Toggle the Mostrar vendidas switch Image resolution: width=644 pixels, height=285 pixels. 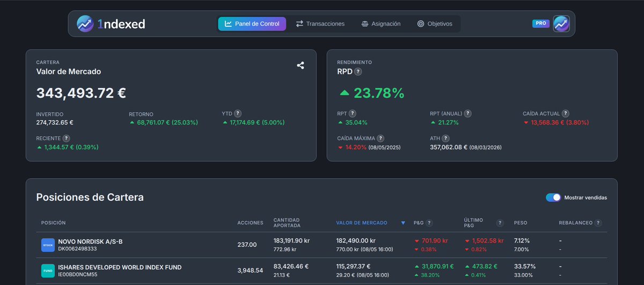(x=553, y=198)
